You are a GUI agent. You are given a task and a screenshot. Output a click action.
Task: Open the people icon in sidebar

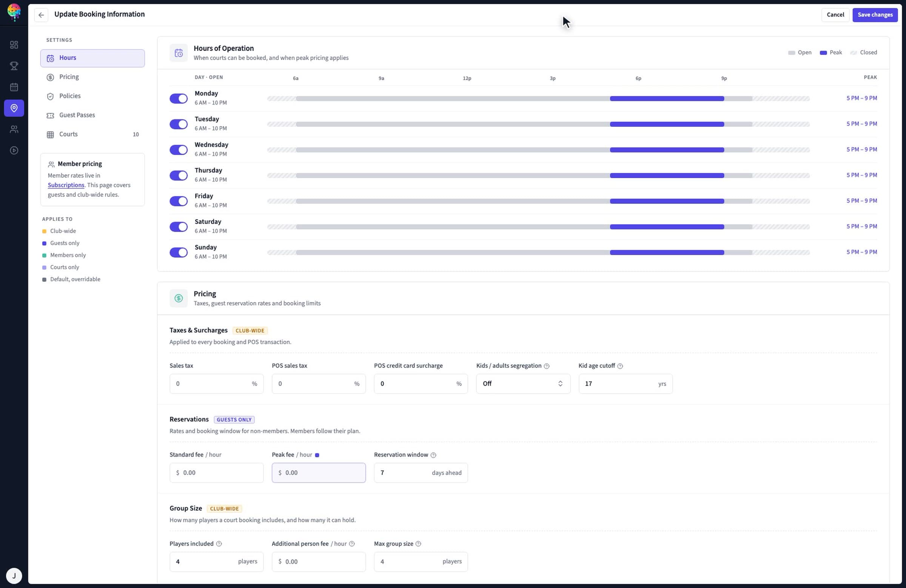pyautogui.click(x=14, y=129)
